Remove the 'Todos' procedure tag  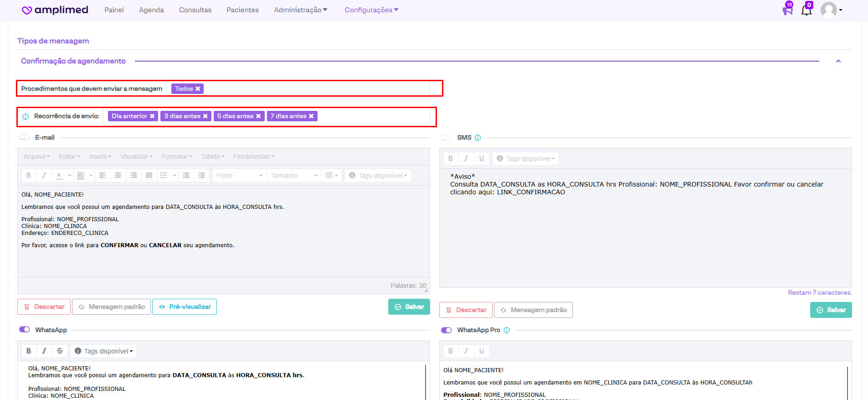tap(198, 89)
